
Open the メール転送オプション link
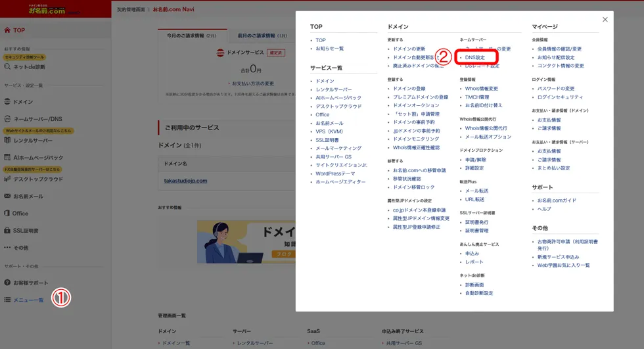[488, 137]
